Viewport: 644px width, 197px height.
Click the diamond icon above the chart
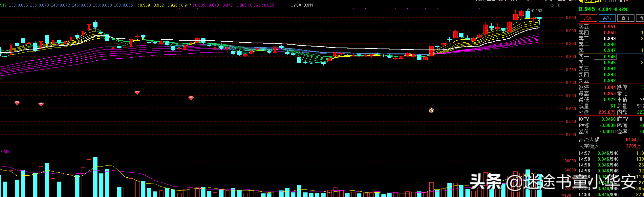coord(552,5)
